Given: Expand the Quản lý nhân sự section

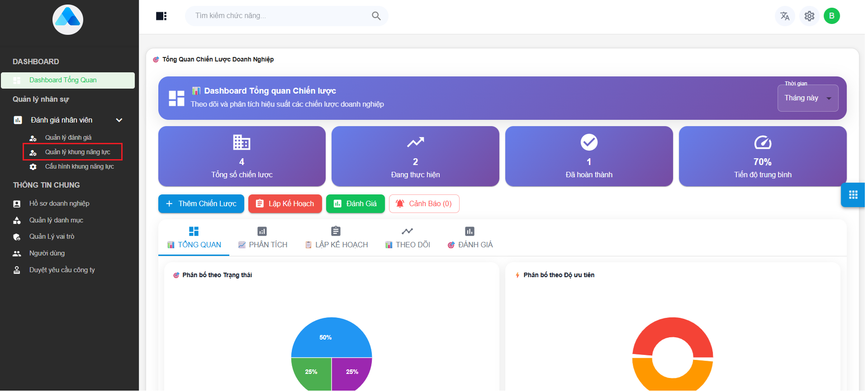Looking at the screenshot, I should [41, 99].
